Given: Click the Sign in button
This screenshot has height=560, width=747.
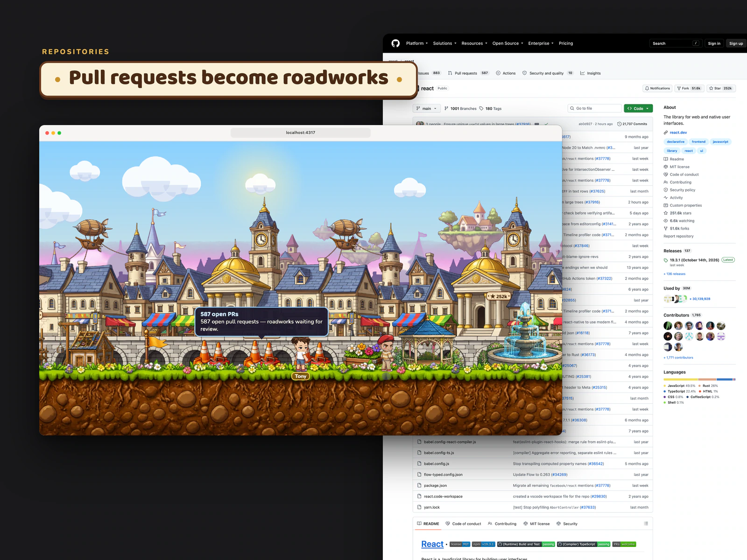Looking at the screenshot, I should click(x=714, y=43).
